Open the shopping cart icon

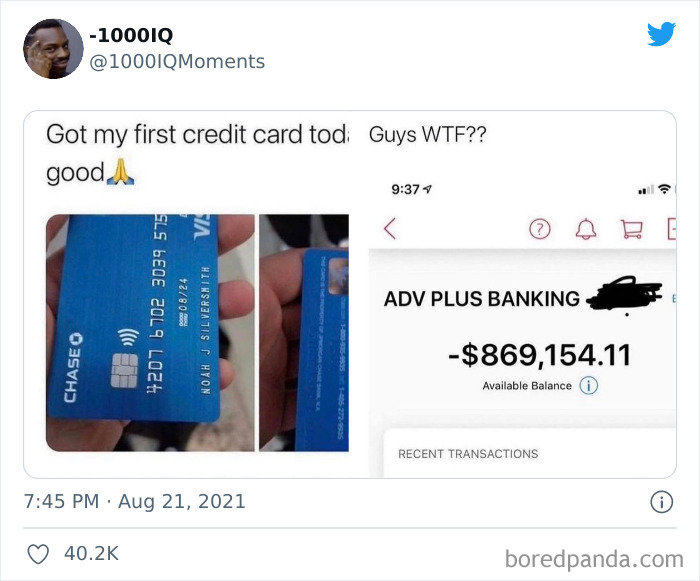tap(632, 229)
